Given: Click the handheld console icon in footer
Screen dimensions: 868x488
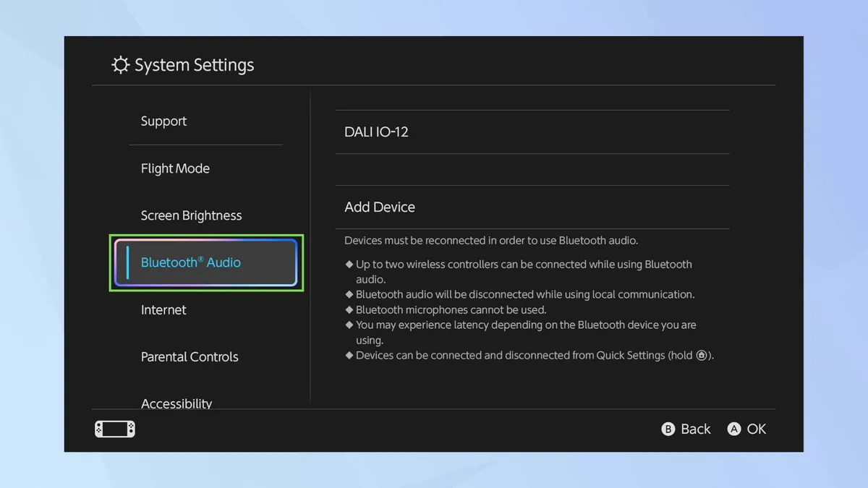Looking at the screenshot, I should pyautogui.click(x=115, y=429).
